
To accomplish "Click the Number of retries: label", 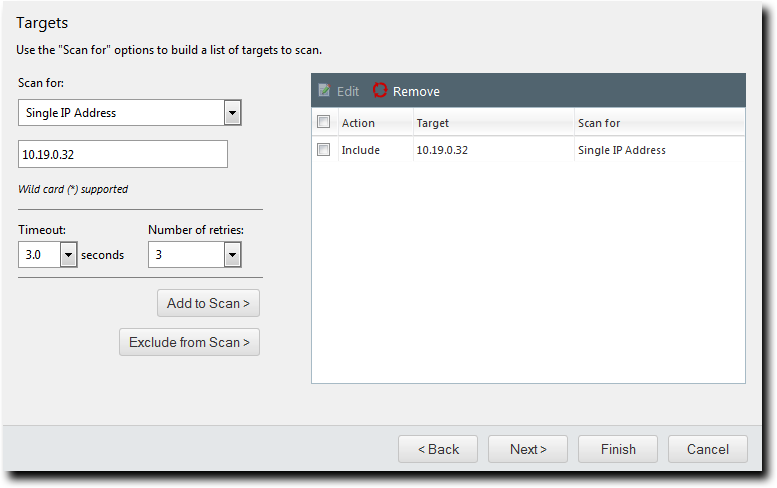I will pyautogui.click(x=196, y=230).
